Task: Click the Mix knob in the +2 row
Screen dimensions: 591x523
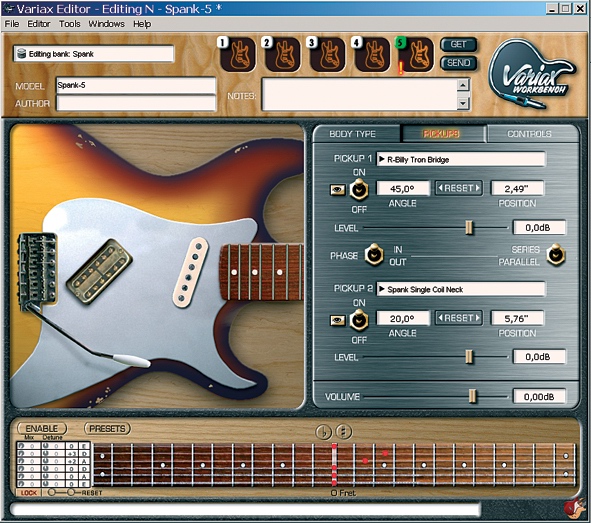Action: pyautogui.click(x=21, y=461)
